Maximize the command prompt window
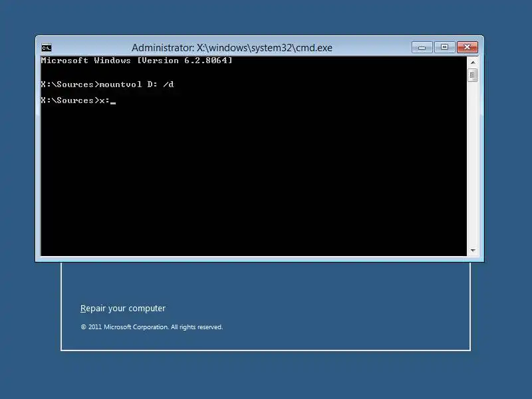Viewport: 532px width, 399px height. (x=444, y=47)
